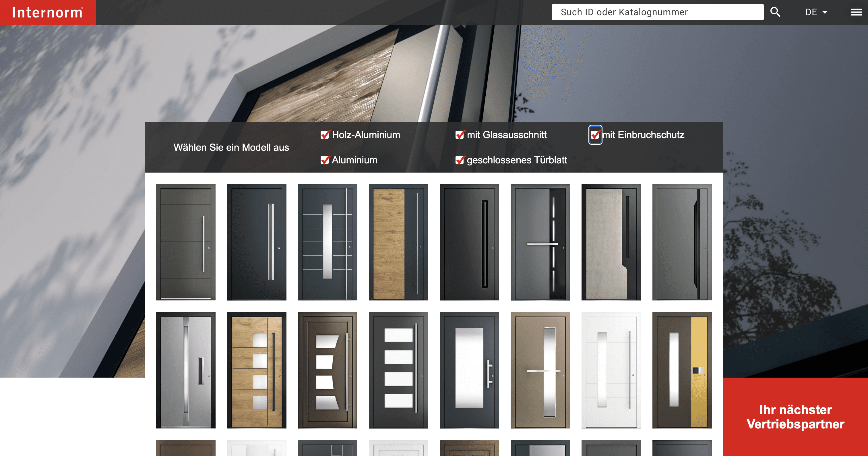This screenshot has width=868, height=456.
Task: Click the magnifier search icon
Action: tap(775, 12)
